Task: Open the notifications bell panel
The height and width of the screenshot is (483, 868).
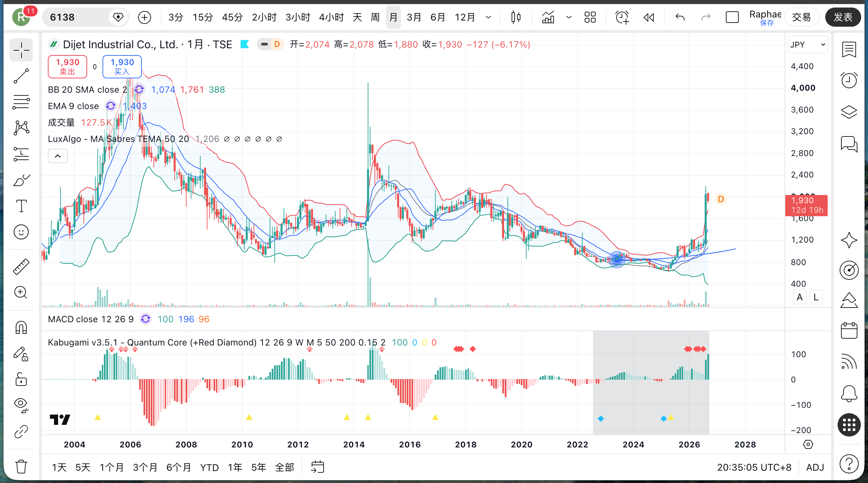Action: click(849, 393)
